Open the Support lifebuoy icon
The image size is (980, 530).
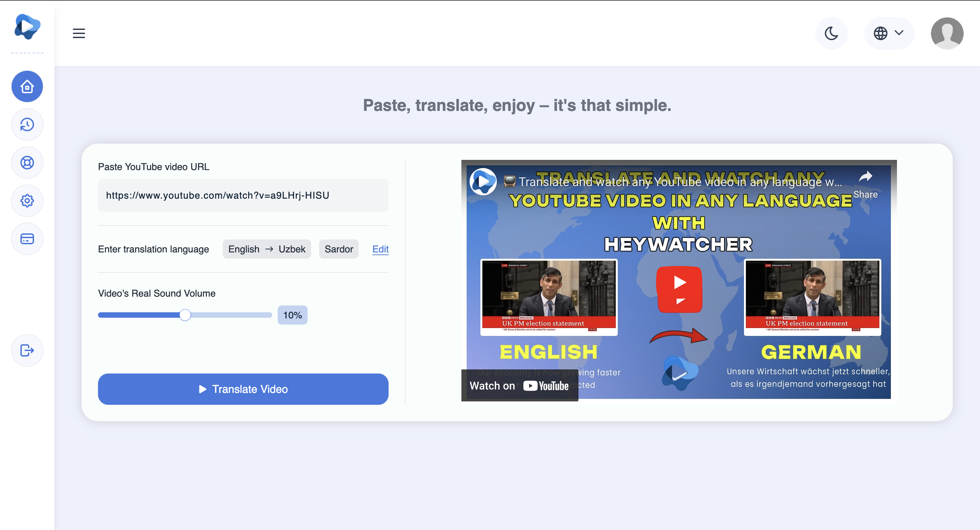coord(27,162)
